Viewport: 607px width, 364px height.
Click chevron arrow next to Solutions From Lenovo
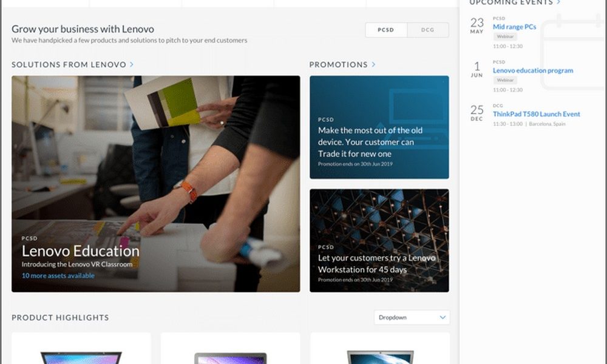[x=132, y=64]
